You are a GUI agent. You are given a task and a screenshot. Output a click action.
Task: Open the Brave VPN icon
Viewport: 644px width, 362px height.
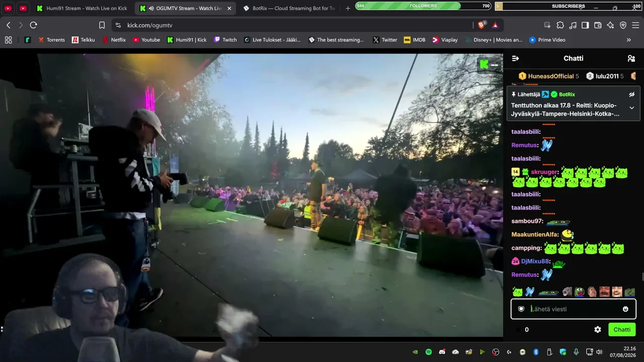pyautogui.click(x=623, y=25)
